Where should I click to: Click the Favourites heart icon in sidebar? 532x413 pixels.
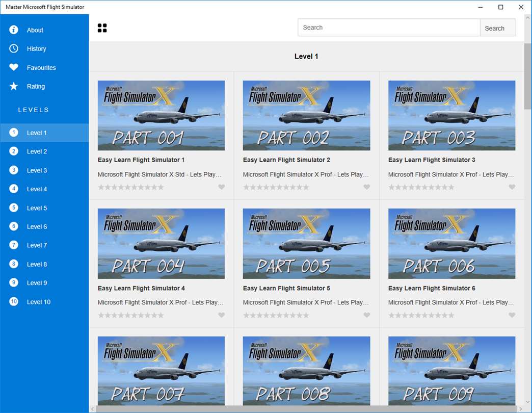14,67
